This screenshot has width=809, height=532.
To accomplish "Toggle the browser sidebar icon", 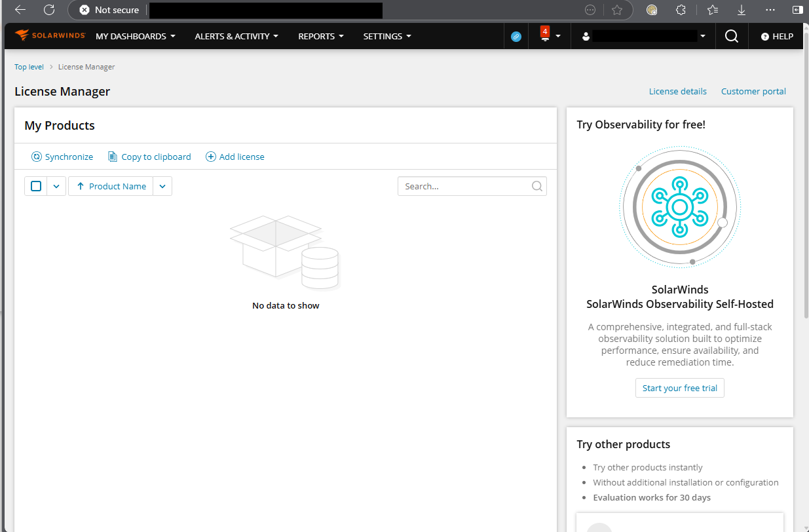I will click(797, 10).
